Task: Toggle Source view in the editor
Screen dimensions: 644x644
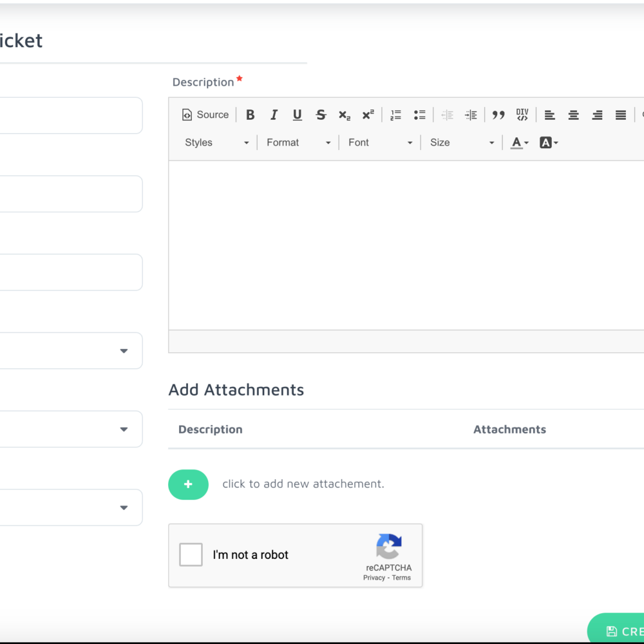Action: 205,115
